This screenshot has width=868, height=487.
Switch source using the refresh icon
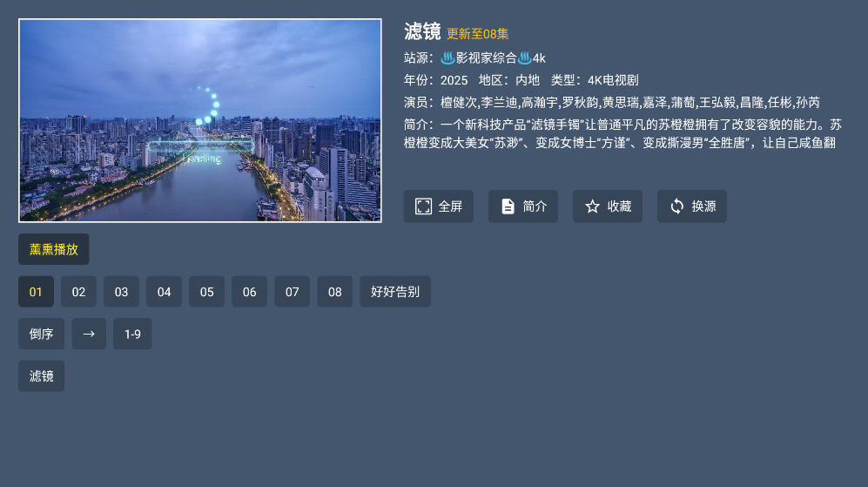pos(676,206)
